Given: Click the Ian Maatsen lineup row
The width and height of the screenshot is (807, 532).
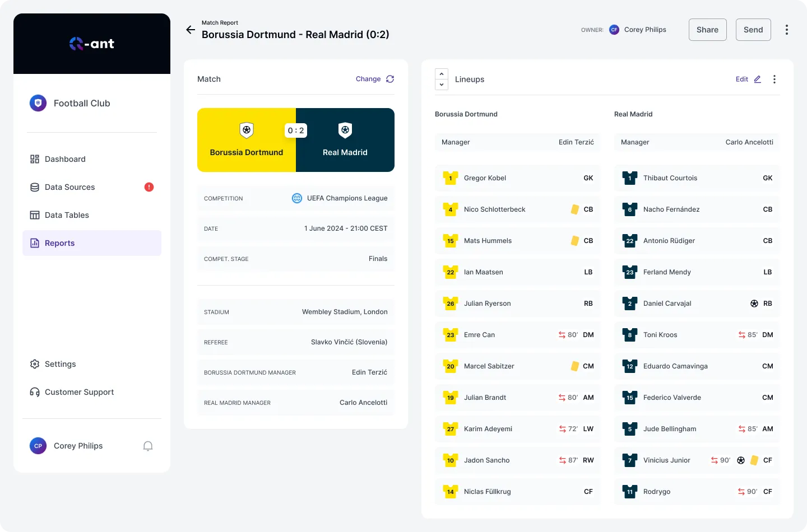Looking at the screenshot, I should (518, 272).
